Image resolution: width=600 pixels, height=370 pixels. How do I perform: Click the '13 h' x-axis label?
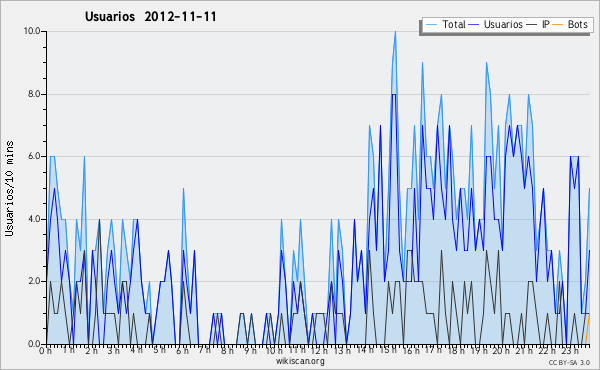click(341, 351)
